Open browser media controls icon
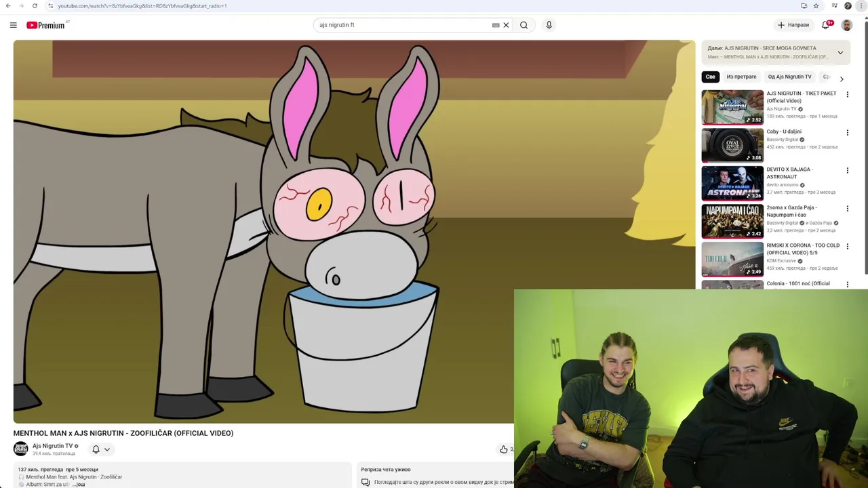Image resolution: width=868 pixels, height=488 pixels. click(x=834, y=5)
